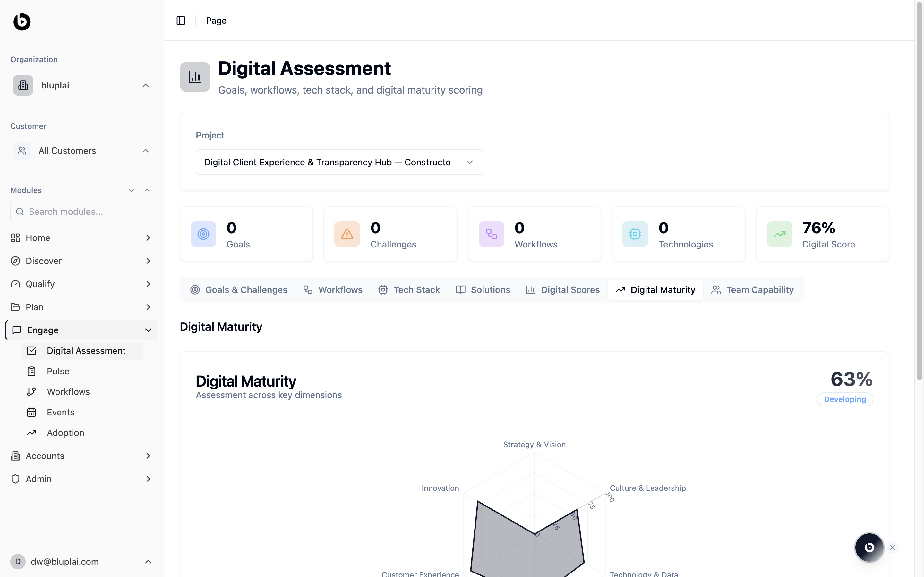Dismiss the assistant bubble with the X
This screenshot has height=577, width=924.
(892, 547)
